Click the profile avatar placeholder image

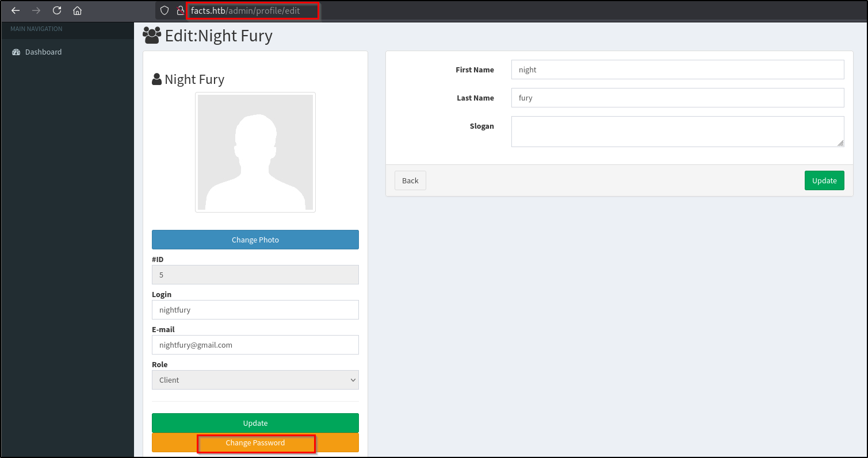point(255,152)
